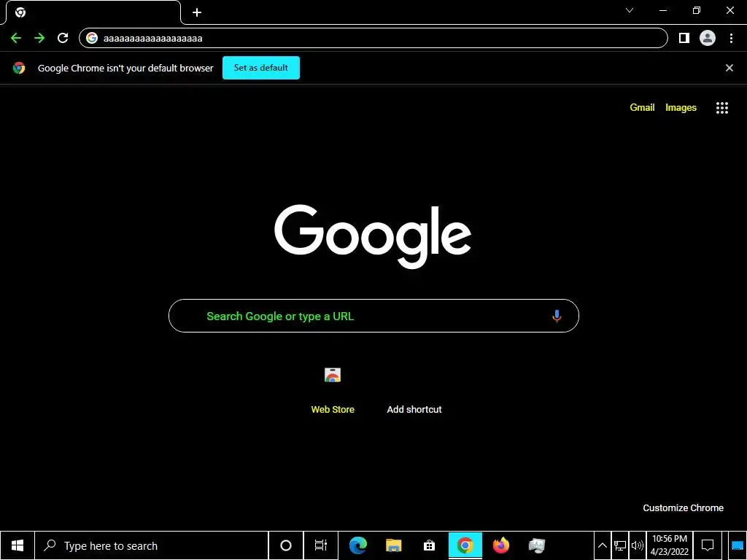
Task: Open the clock showing 10:56 PM
Action: point(670,545)
